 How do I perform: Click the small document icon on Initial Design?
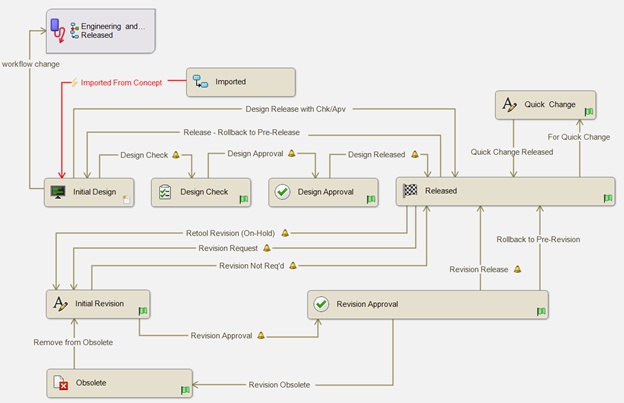126,199
